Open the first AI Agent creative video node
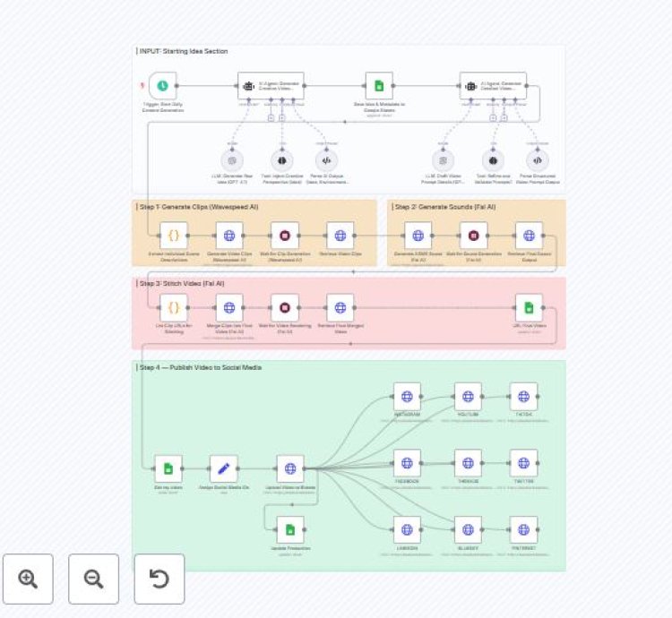The image size is (672, 618). 270,86
